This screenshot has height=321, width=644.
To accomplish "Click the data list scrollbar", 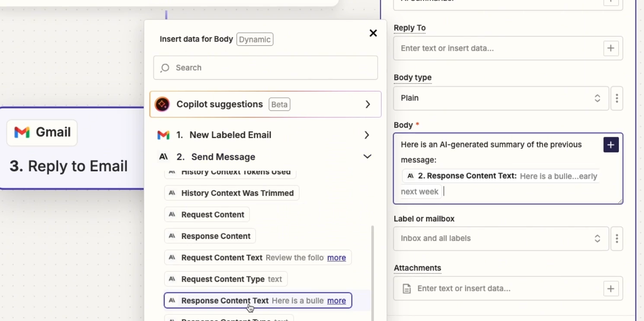I will pos(372,273).
